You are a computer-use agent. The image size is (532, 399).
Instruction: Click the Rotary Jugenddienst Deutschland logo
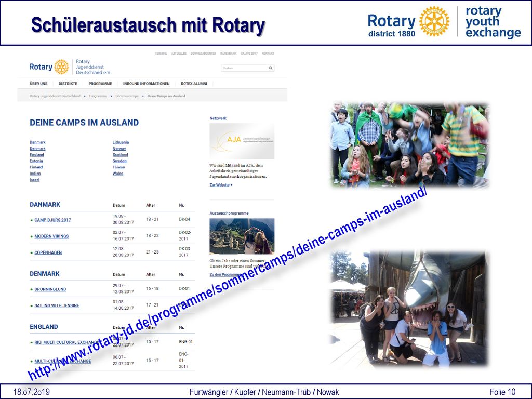70,67
